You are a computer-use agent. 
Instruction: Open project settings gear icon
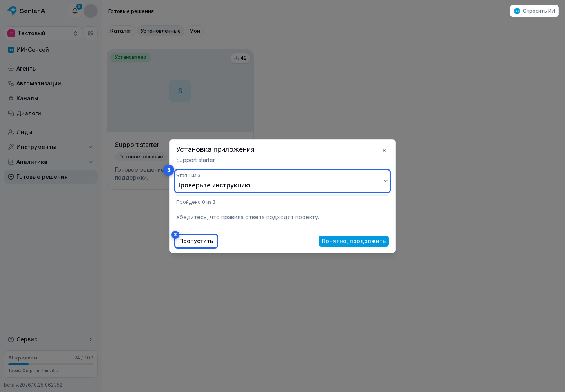91,33
